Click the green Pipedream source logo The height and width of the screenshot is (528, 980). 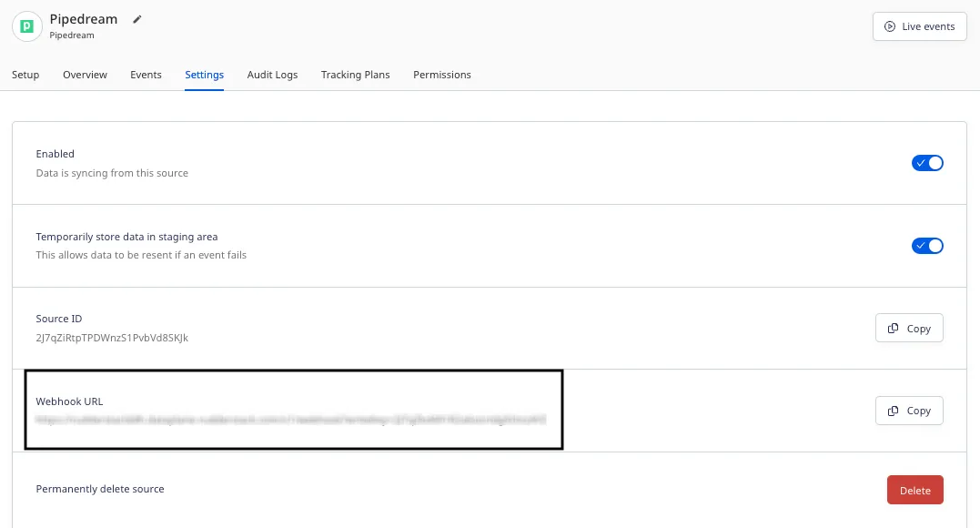point(27,26)
